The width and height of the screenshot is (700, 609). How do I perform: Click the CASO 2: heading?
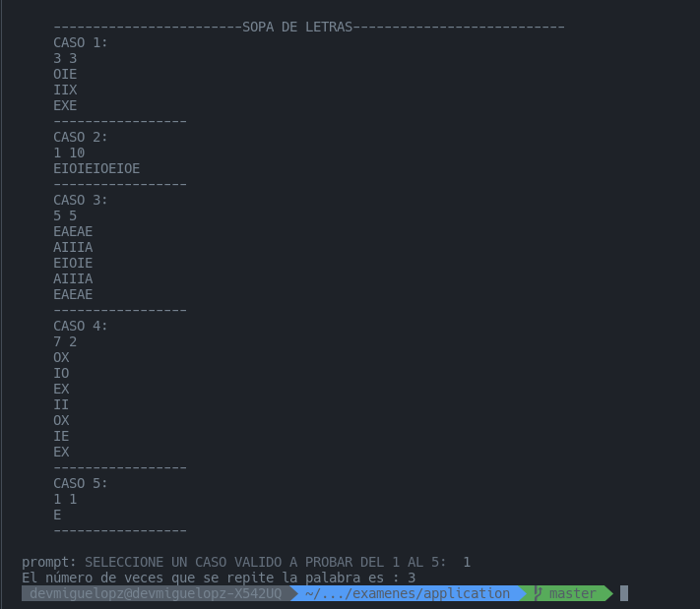click(81, 137)
